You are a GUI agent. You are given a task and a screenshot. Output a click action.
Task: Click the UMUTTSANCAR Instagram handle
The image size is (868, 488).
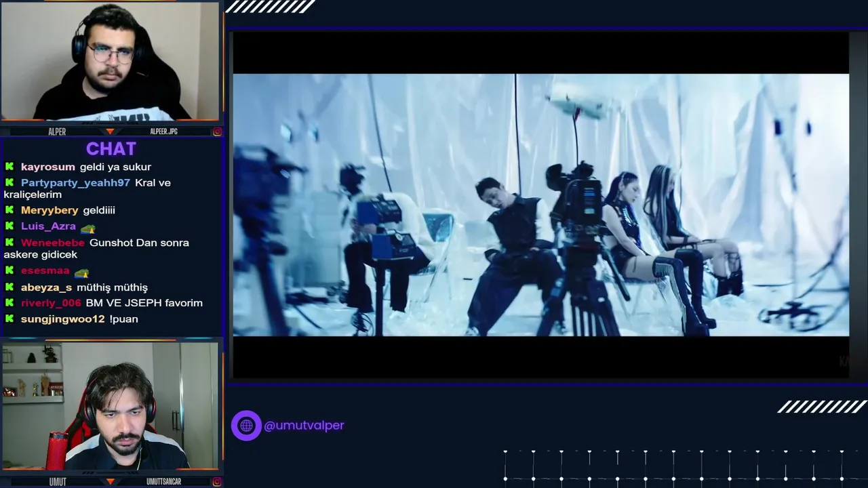(164, 482)
